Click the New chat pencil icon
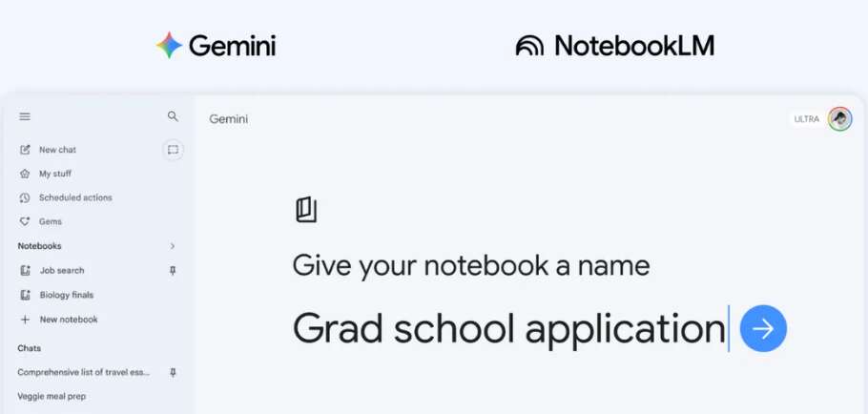 click(25, 150)
